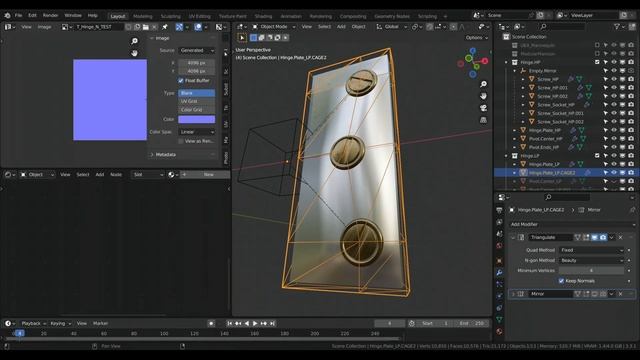Open the image Source Generated dropdown
Viewport: 640px width, 360px height.
[x=197, y=50]
